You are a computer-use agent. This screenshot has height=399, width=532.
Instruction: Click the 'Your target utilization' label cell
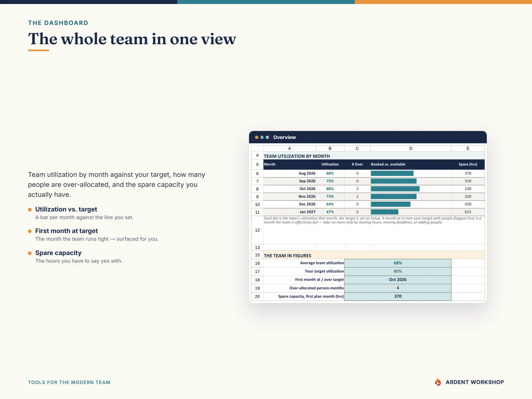pos(304,271)
